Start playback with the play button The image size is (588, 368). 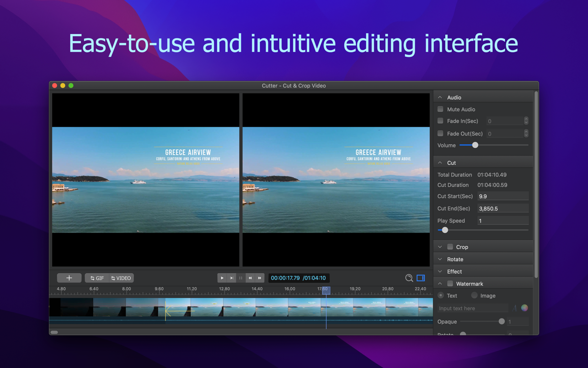click(222, 278)
